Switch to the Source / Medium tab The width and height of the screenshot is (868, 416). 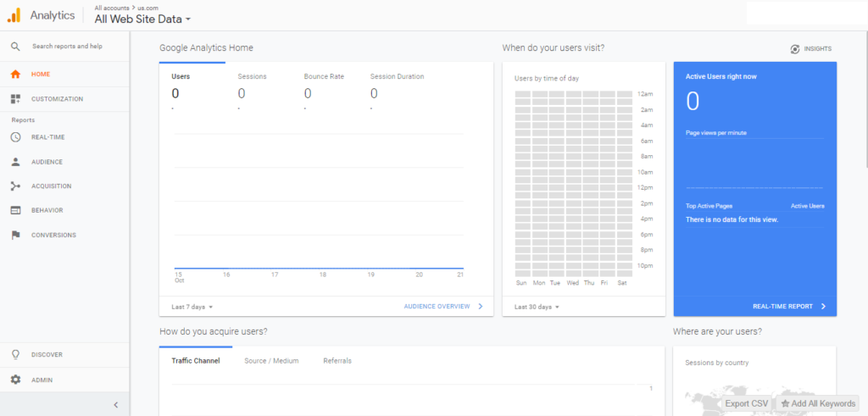pyautogui.click(x=272, y=361)
